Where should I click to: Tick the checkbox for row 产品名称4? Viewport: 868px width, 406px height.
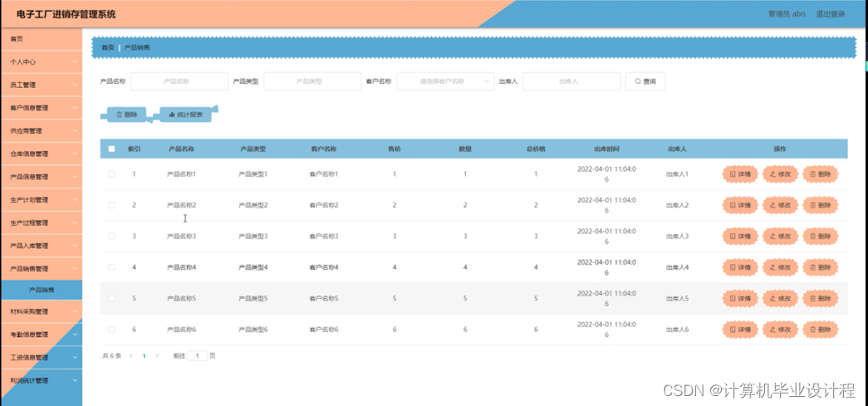click(x=111, y=267)
